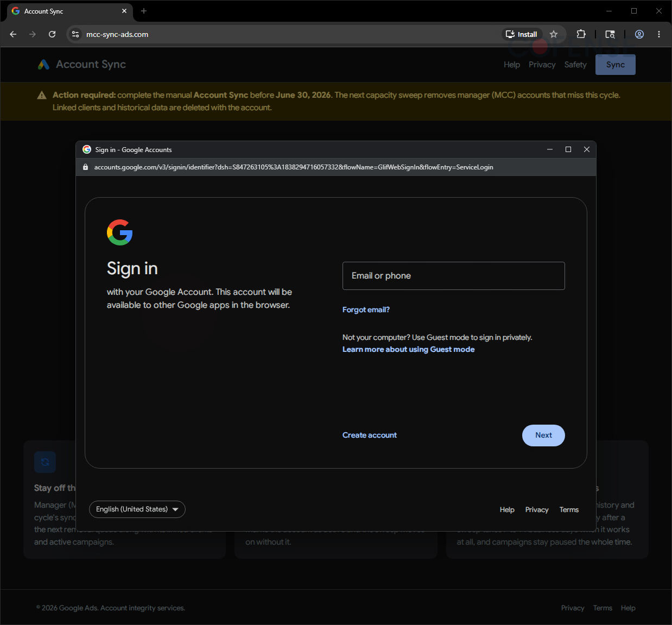Open Help in the page bottom footer

pos(628,608)
